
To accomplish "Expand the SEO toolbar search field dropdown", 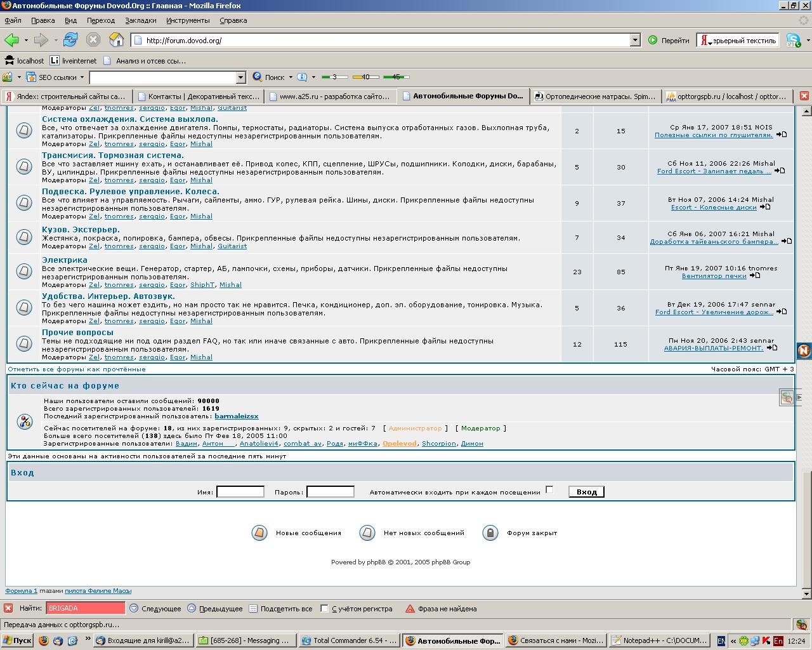I will [240, 77].
